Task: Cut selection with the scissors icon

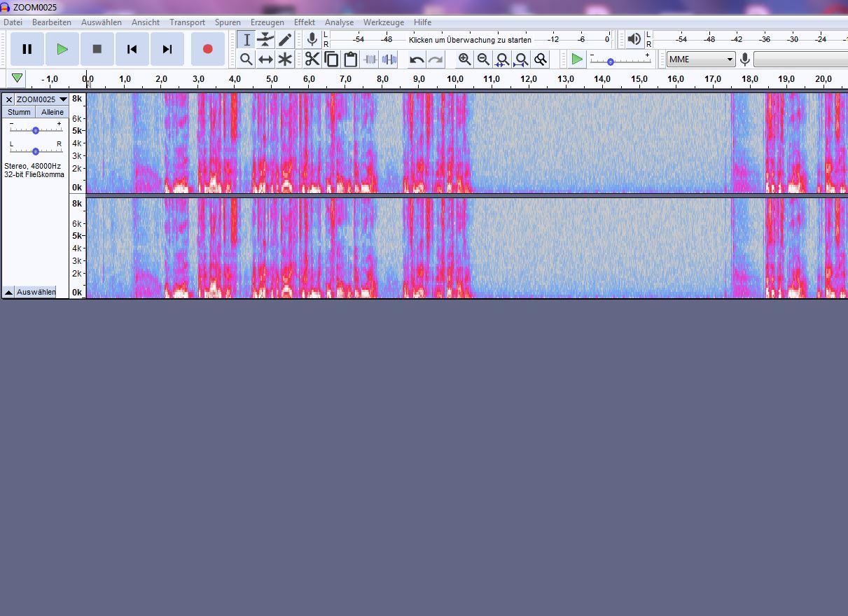Action: coord(312,59)
